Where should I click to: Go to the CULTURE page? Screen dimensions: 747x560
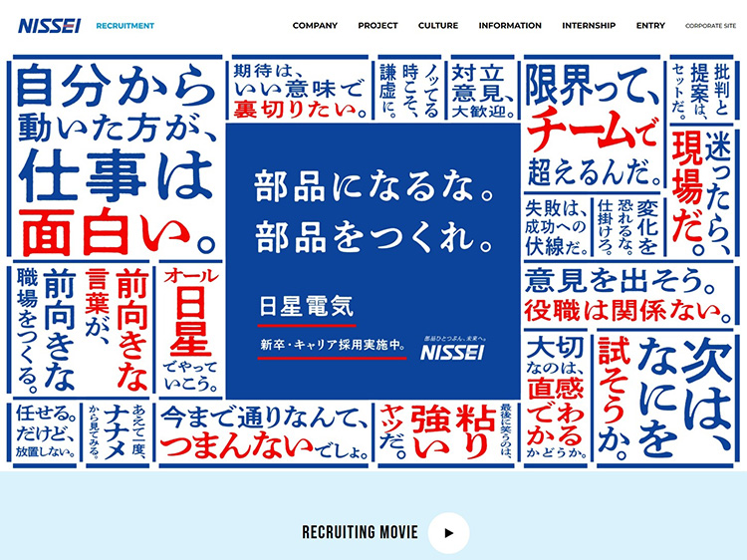point(438,26)
